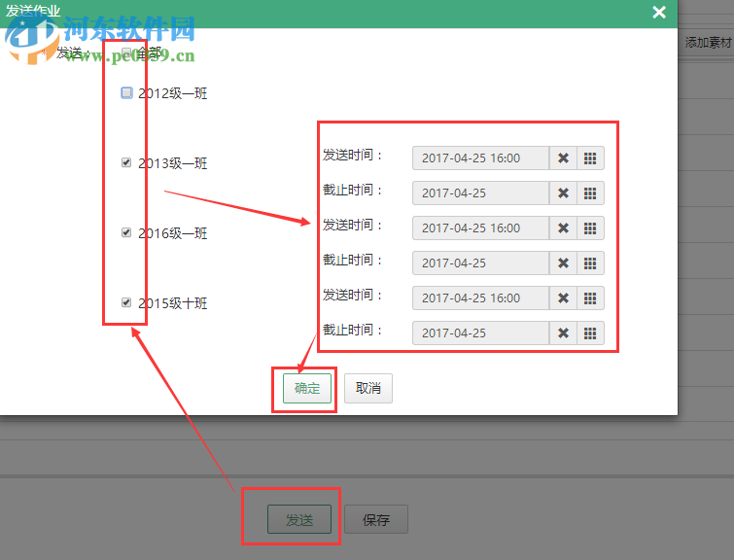Viewport: 734px width, 560px height.
Task: Clear the first 发送时间 value with its X icon
Action: click(x=563, y=158)
